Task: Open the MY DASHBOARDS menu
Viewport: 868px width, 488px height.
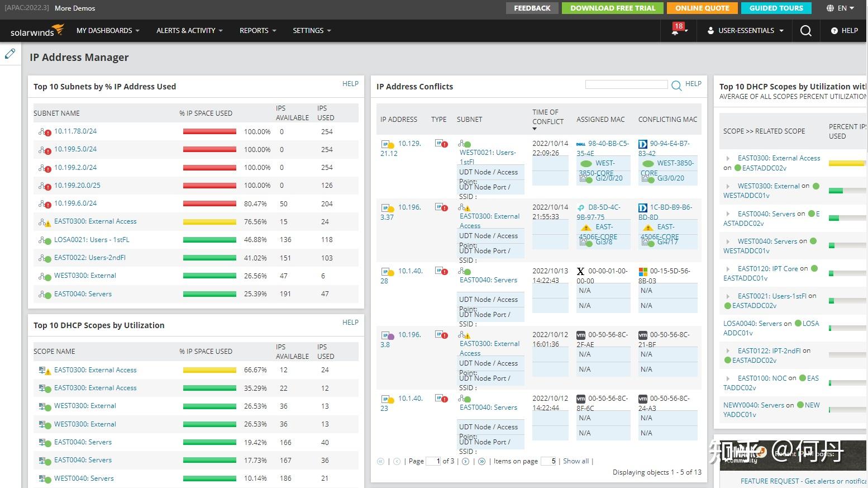Action: point(108,31)
